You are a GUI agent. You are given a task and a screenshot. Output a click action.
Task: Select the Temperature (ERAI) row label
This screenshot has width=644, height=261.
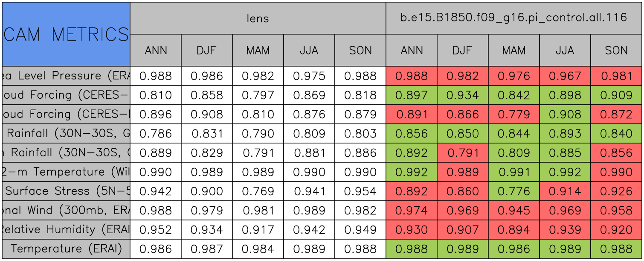click(66, 249)
